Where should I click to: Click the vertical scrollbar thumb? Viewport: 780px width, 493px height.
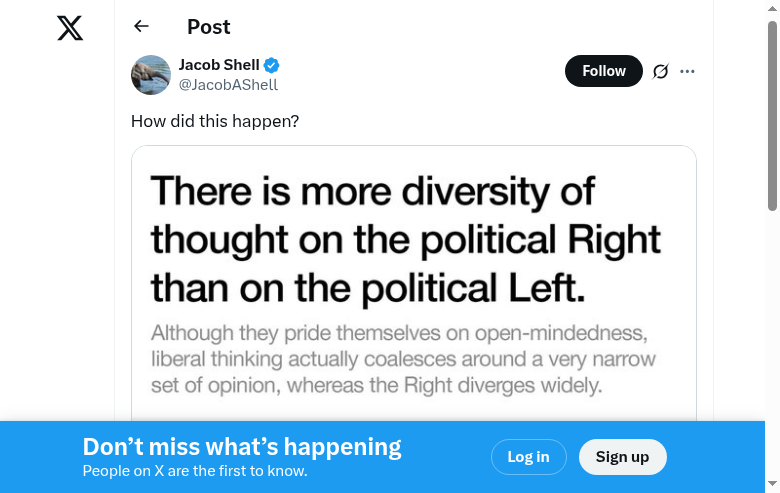point(772,115)
